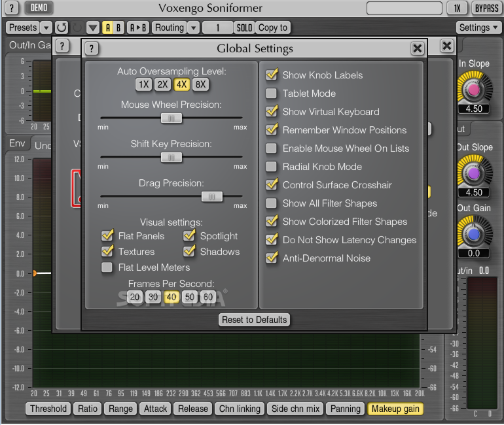Screen dimensions: 504x425
Task: Toggle the SOLO button
Action: pos(244,27)
